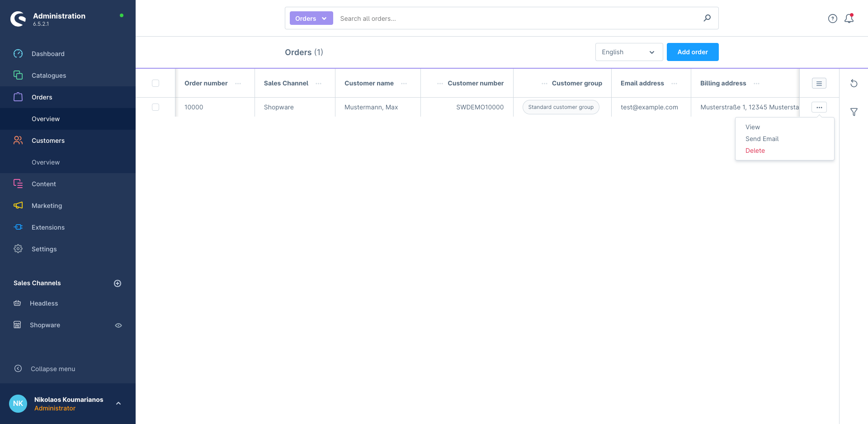
Task: Open customer Mustermann, Max link
Action: click(371, 107)
